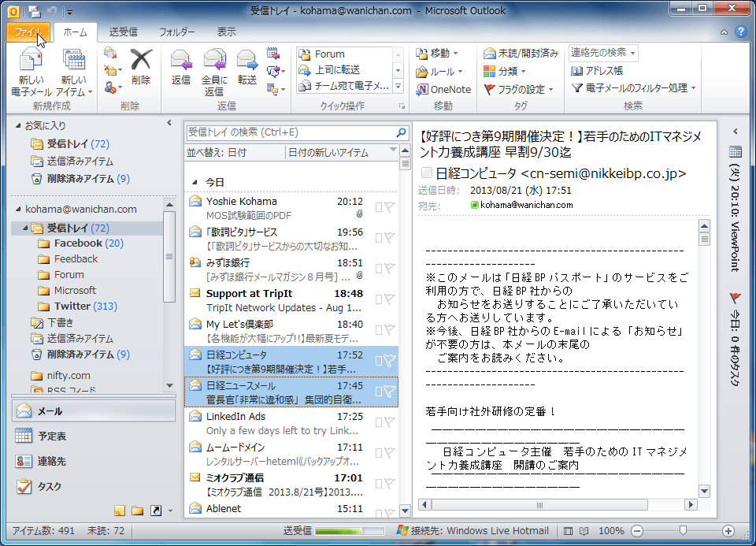Switch to the タスク tasks view
The image size is (756, 546).
pyautogui.click(x=93, y=486)
